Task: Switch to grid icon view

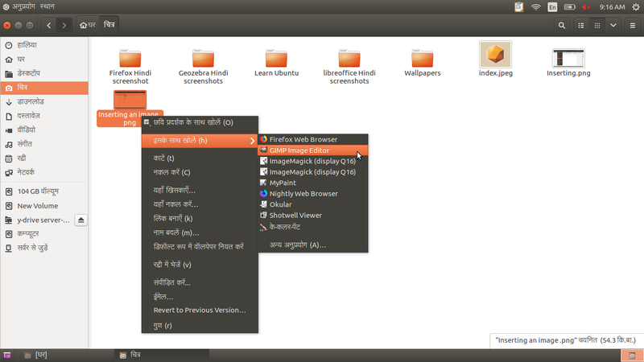Action: coord(597,26)
